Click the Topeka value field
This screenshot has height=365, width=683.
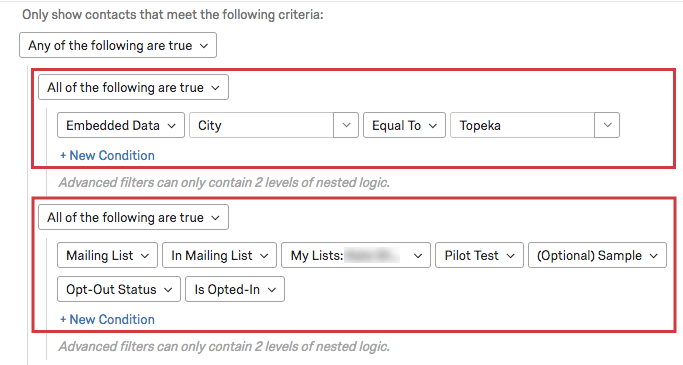click(x=522, y=125)
